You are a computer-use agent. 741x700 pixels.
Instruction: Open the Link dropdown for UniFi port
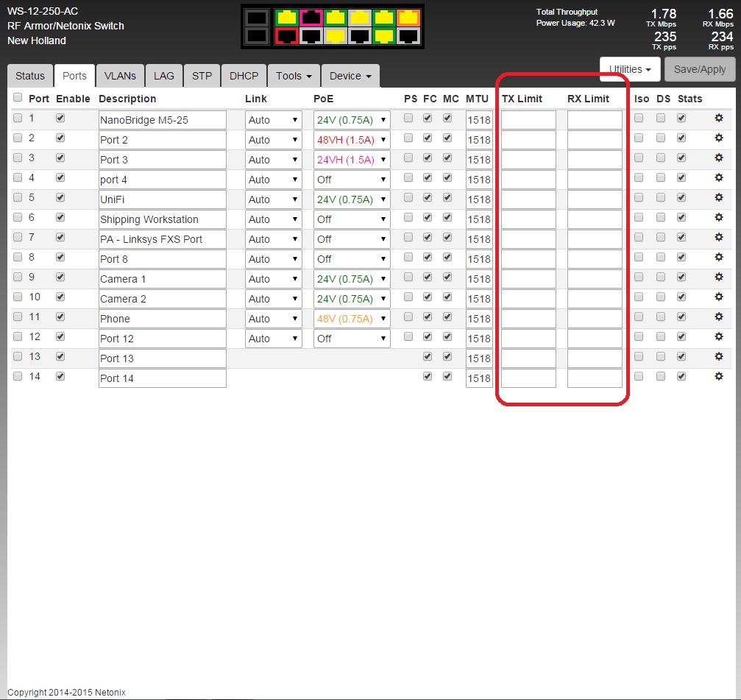[x=273, y=199]
